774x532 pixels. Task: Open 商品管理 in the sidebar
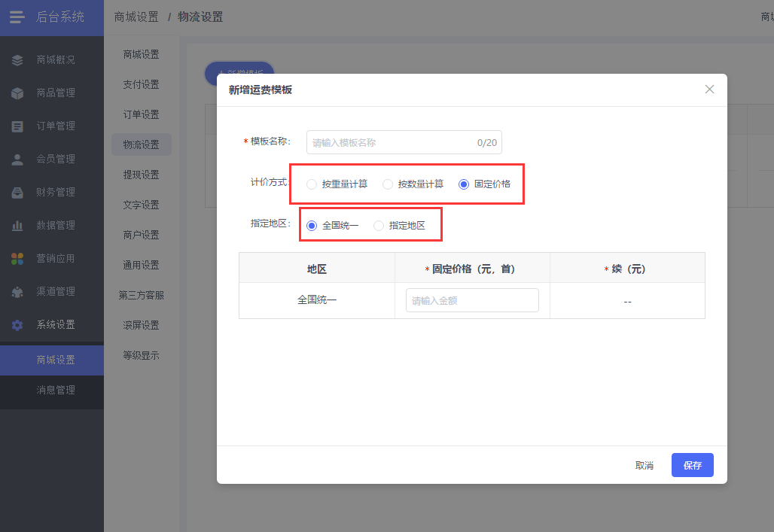tap(52, 93)
